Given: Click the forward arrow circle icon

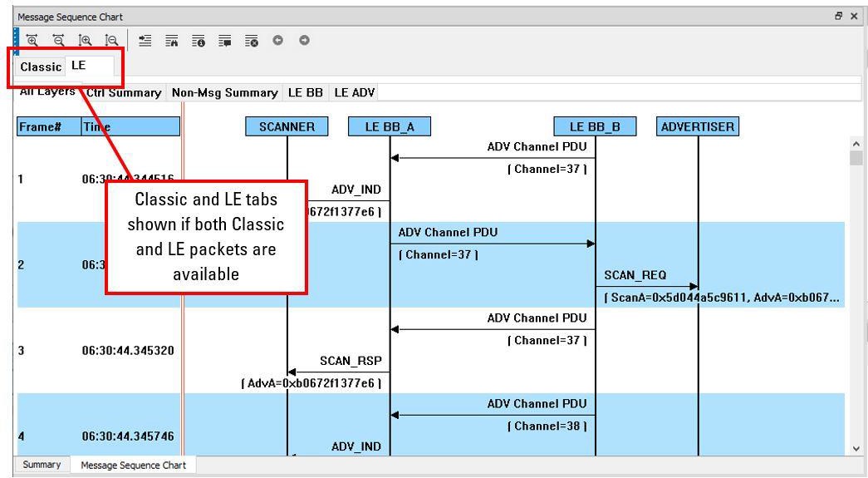Looking at the screenshot, I should pyautogui.click(x=305, y=40).
